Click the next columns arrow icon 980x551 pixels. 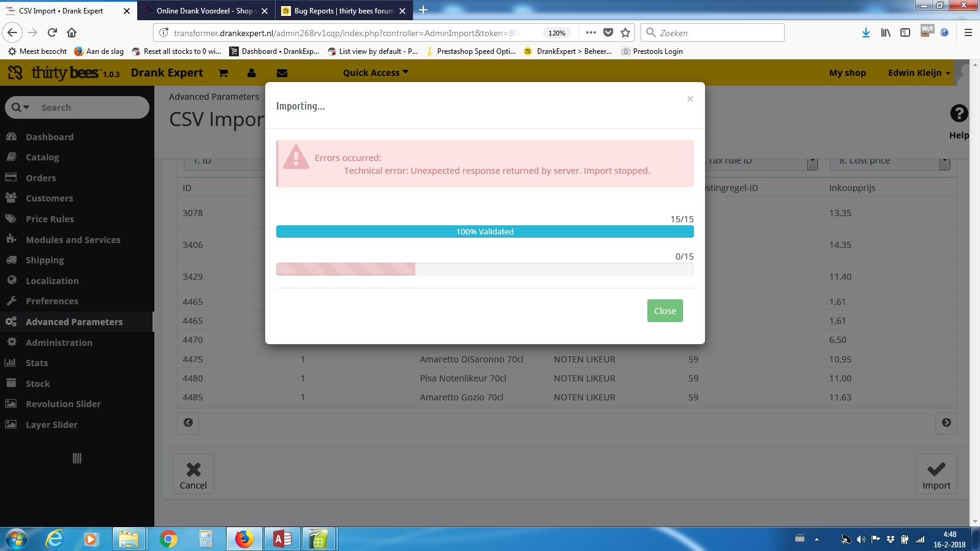[x=946, y=422]
